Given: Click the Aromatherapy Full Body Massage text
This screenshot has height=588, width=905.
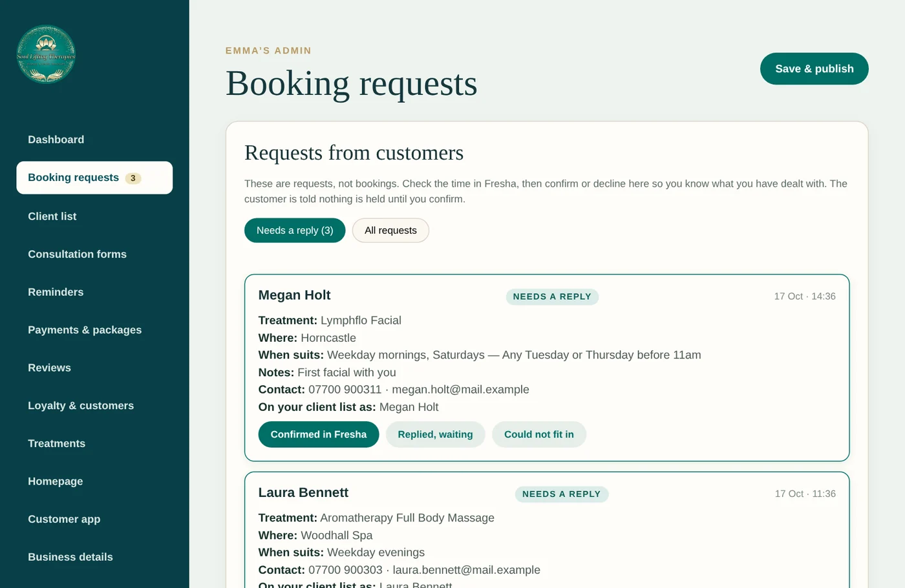Looking at the screenshot, I should [407, 518].
